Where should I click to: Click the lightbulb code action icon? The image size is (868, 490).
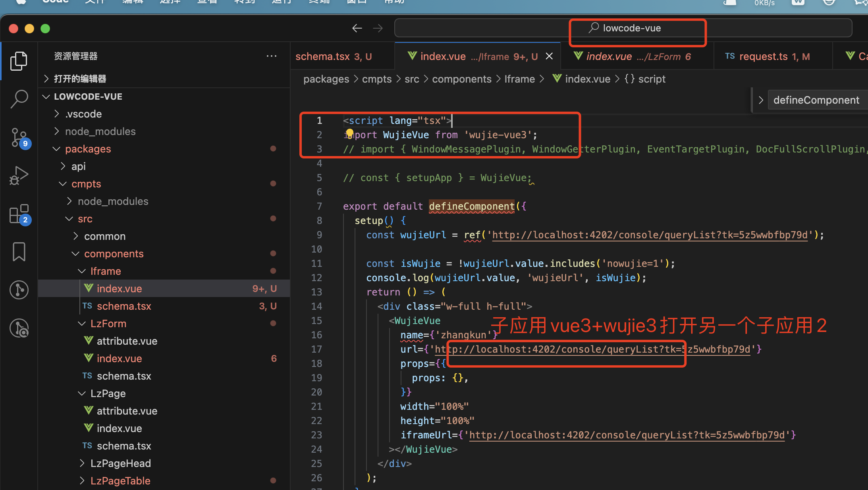point(349,133)
